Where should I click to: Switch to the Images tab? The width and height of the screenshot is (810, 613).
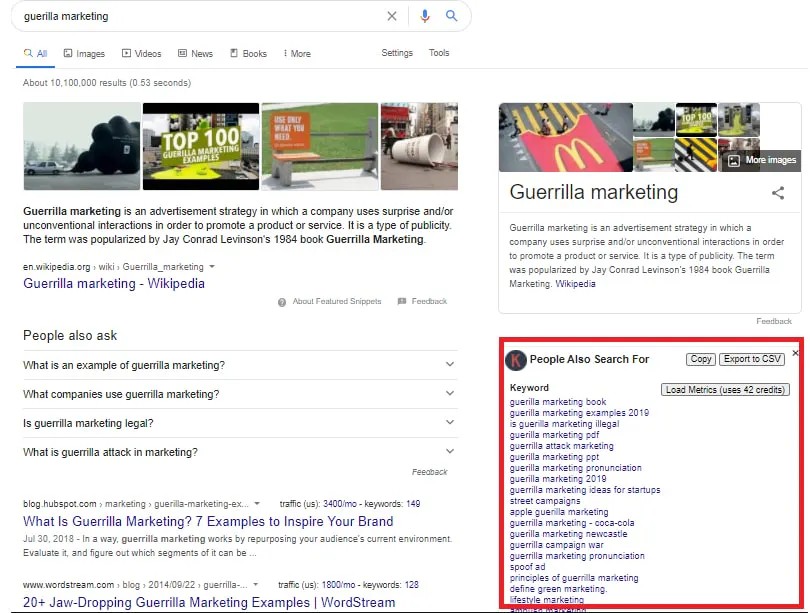tap(84, 54)
